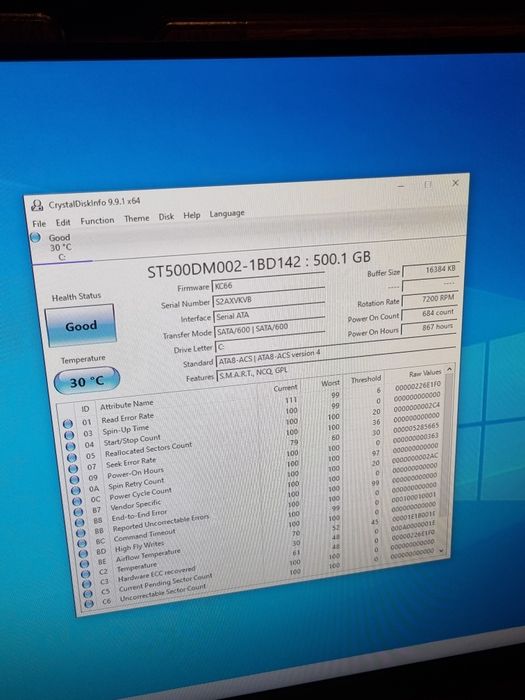Open the Help menu
Screen dimensions: 525x700
coord(192,215)
